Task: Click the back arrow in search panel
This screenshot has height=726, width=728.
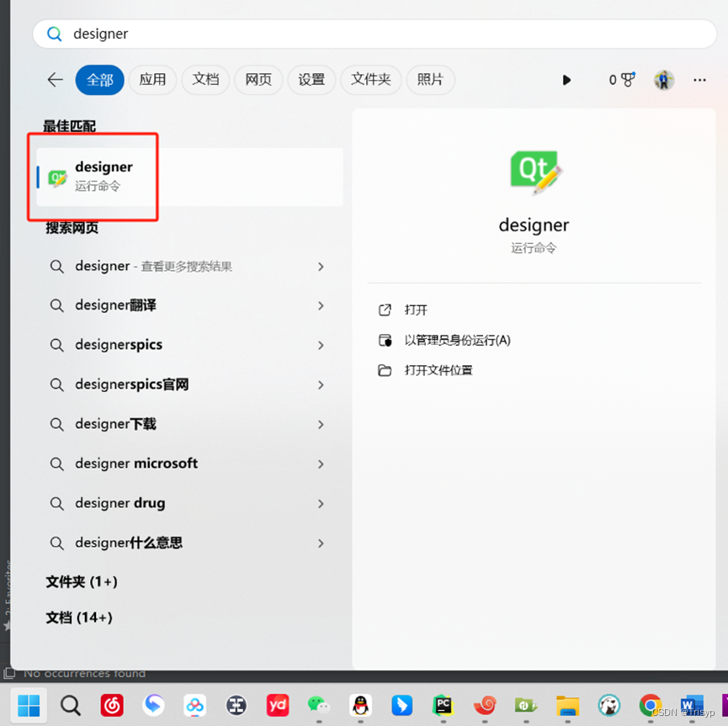Action: tap(56, 80)
